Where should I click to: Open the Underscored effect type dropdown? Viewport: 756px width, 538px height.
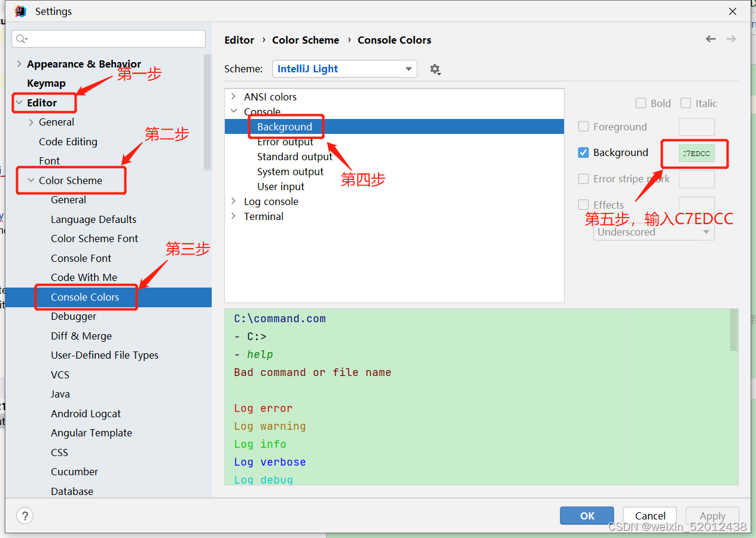pos(654,232)
